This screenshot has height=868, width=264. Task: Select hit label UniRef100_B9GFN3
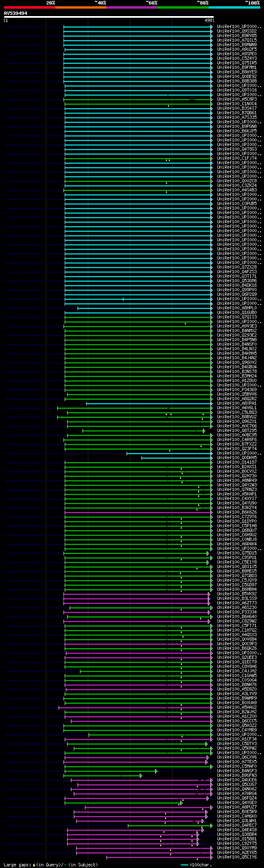pyautogui.click(x=237, y=775)
